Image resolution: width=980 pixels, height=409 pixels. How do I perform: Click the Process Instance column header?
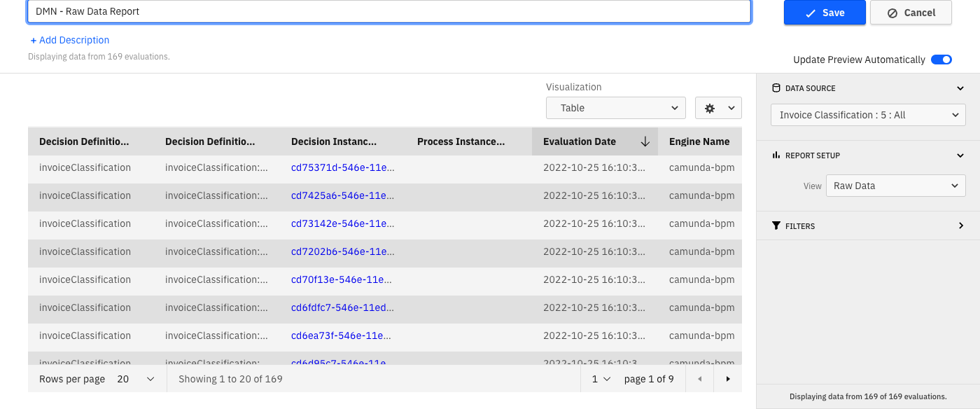coord(469,141)
